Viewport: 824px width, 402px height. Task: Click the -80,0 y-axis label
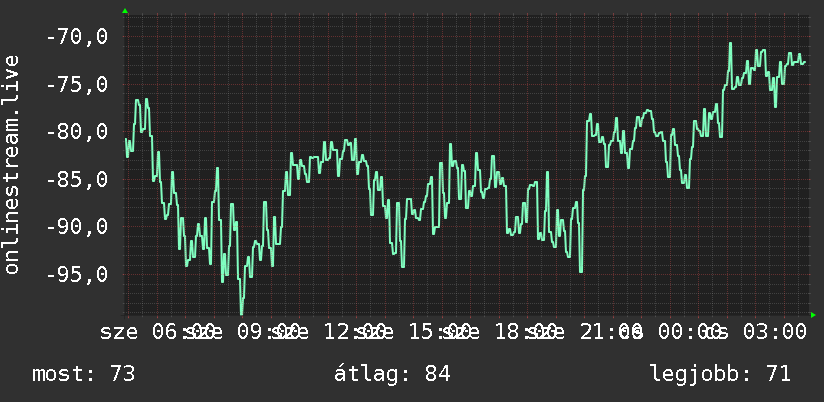click(77, 132)
